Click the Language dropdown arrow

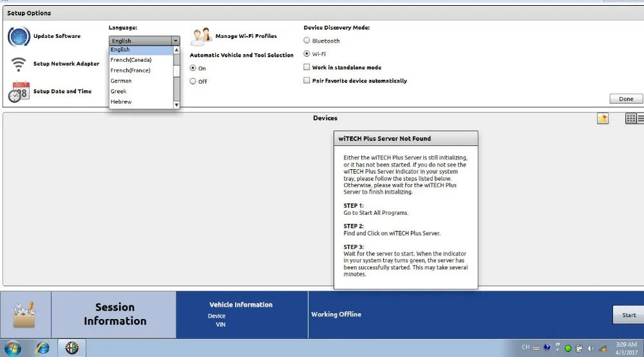pos(175,41)
